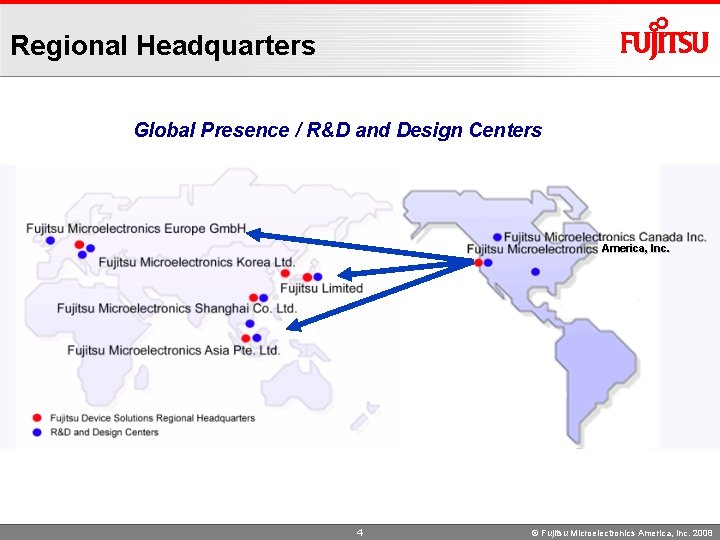This screenshot has width=720, height=540.
Task: Click the blue legend dot for R&D and Design Centers
Action: [37, 432]
